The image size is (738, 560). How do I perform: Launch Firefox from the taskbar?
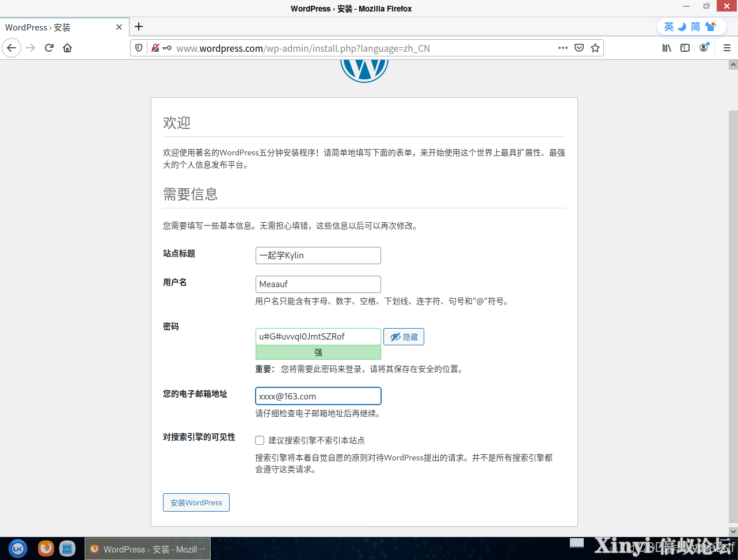(x=46, y=548)
